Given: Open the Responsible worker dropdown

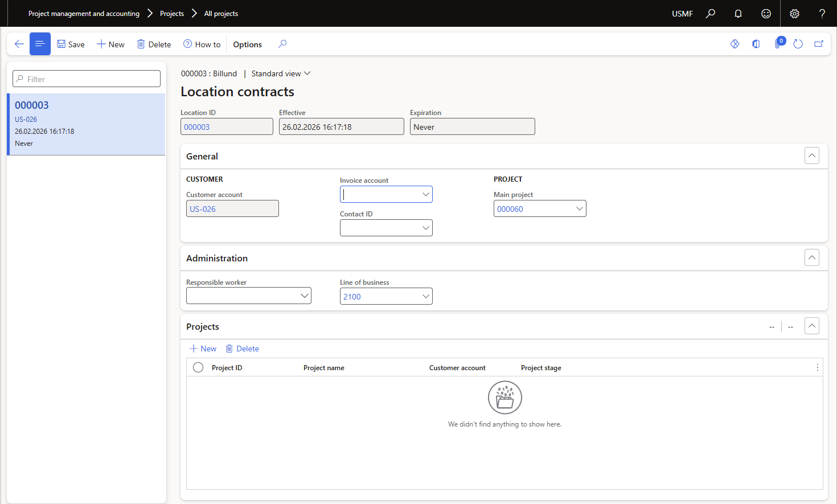Looking at the screenshot, I should [304, 296].
